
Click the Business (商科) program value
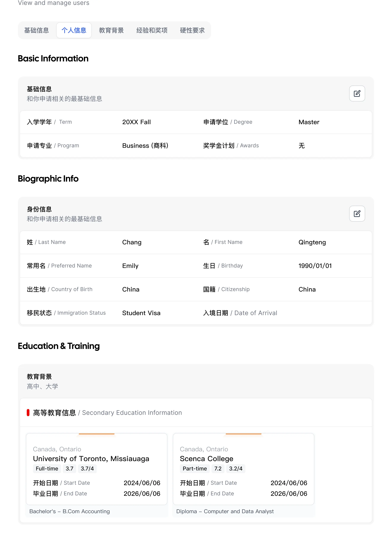pyautogui.click(x=145, y=145)
